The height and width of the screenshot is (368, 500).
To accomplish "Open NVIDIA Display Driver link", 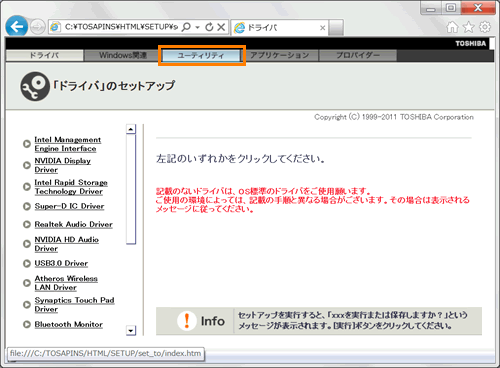I will (63, 165).
